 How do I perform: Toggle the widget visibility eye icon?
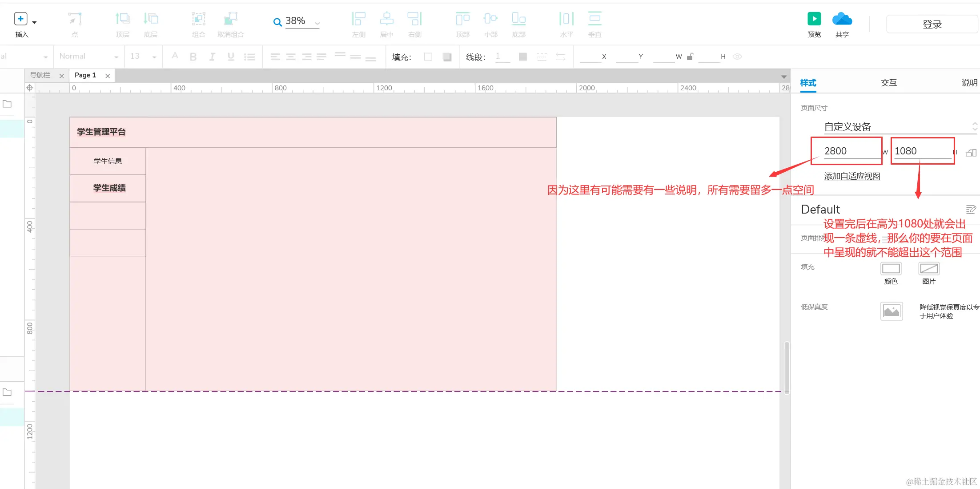(737, 57)
